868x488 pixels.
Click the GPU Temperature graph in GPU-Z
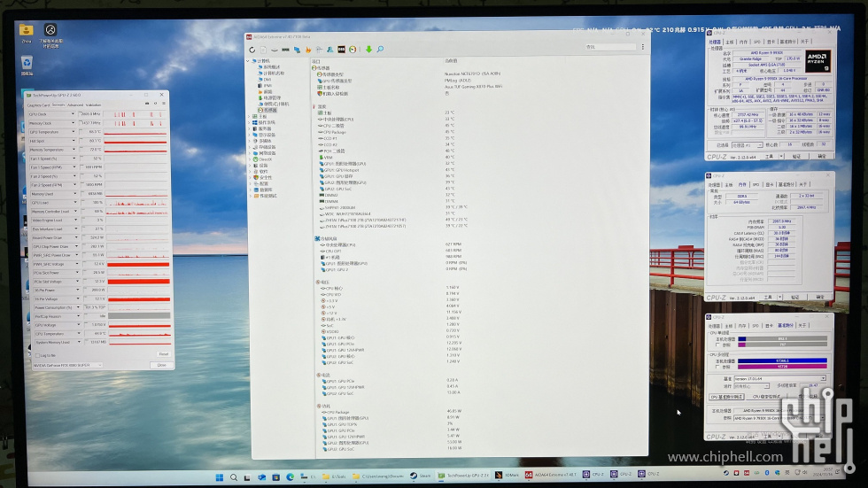click(x=136, y=132)
